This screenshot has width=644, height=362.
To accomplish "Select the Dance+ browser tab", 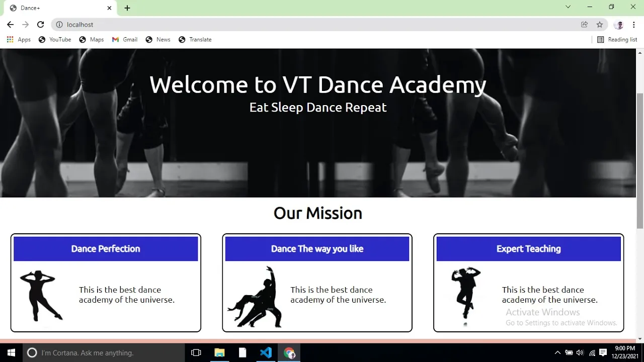I will tap(59, 8).
